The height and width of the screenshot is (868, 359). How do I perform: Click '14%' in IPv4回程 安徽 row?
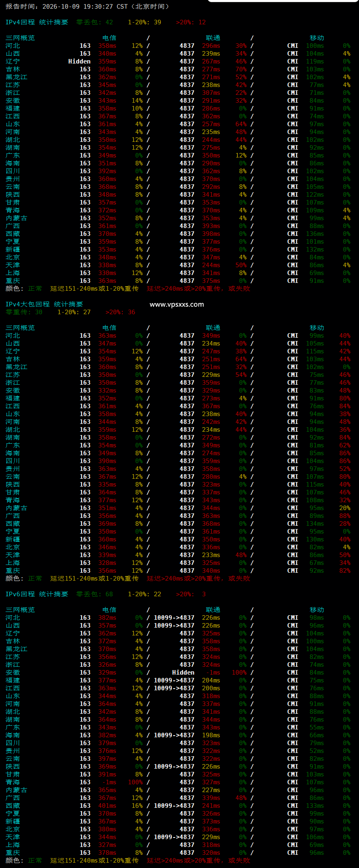coord(137,101)
